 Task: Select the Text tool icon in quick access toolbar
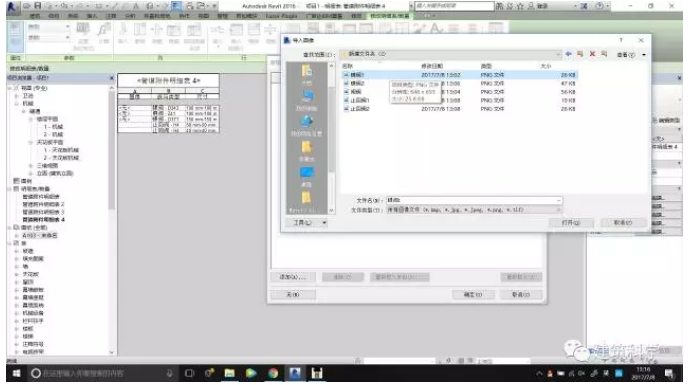click(x=136, y=6)
